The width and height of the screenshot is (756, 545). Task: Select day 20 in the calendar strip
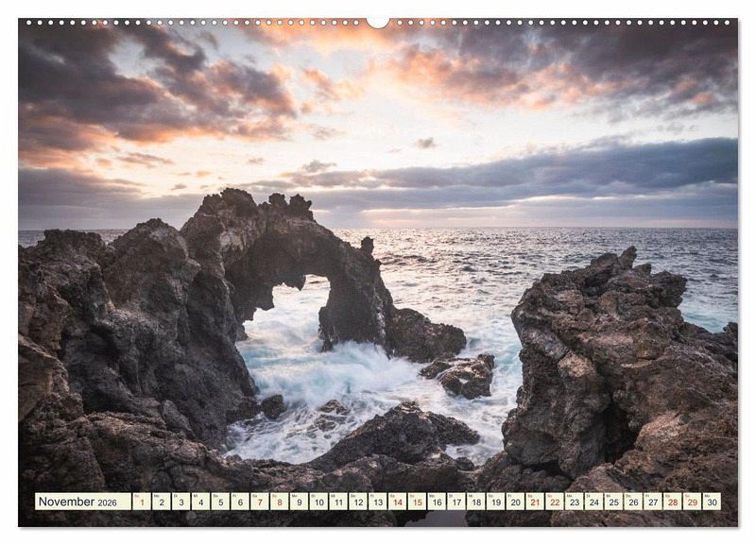[515, 502]
